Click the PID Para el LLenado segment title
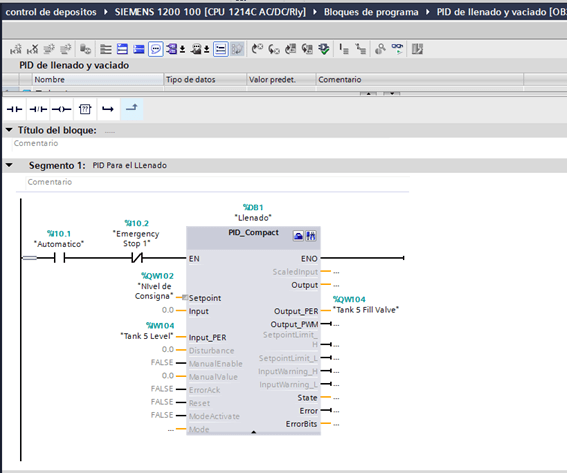567x473 pixels. tap(130, 165)
